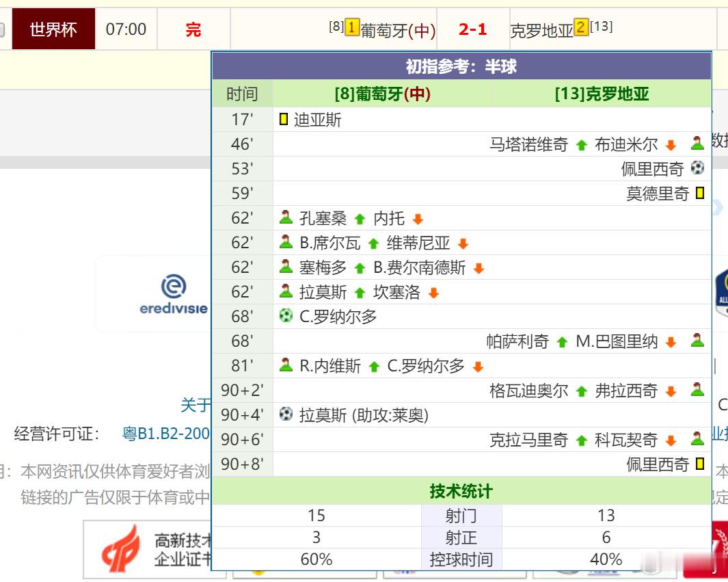Click the [13]克罗地亚 column header
The image size is (728, 582).
click(x=602, y=94)
